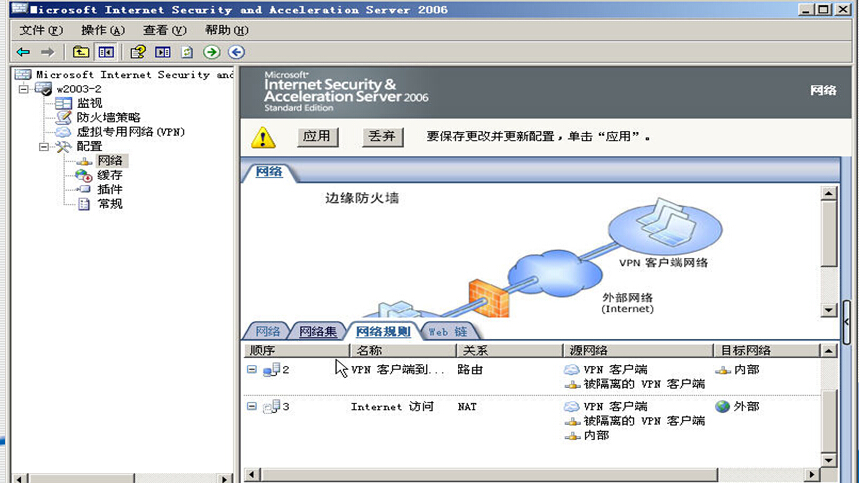The width and height of the screenshot is (859, 483).
Task: Click the help question mark toolbar icon
Action: point(138,52)
